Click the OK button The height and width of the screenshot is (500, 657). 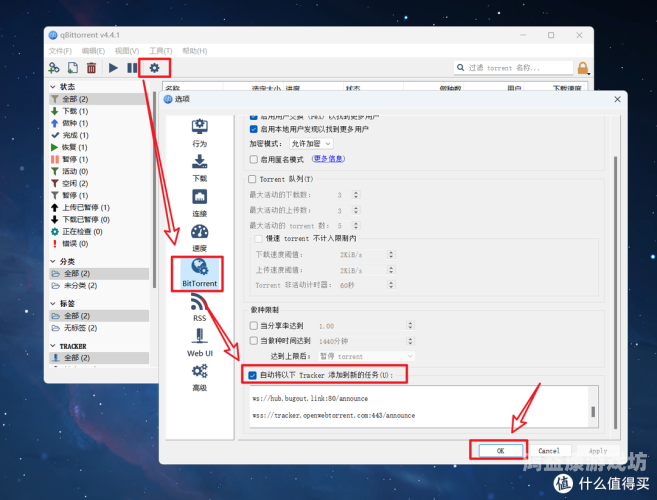tap(499, 451)
